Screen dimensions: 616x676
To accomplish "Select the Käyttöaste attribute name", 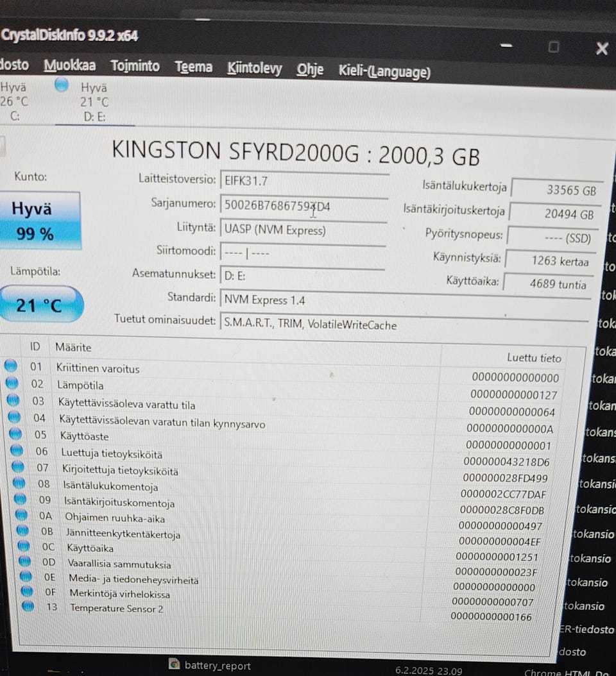I will pos(84,436).
